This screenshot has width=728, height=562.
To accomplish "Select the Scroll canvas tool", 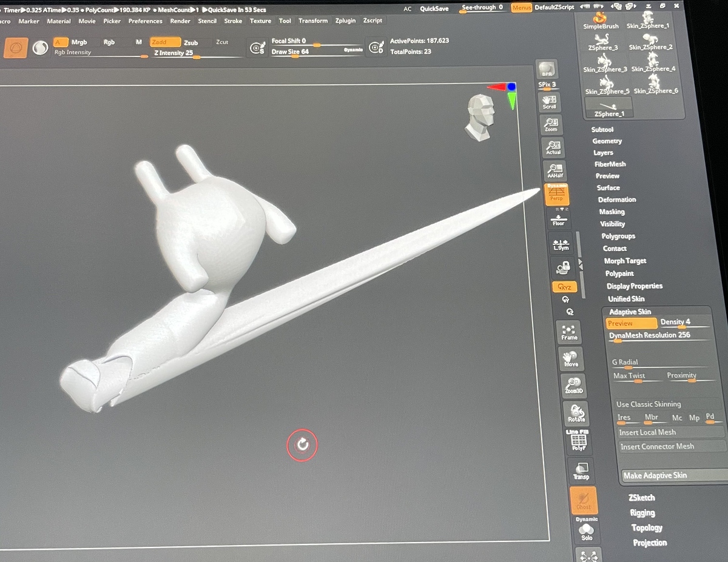I will tap(550, 101).
